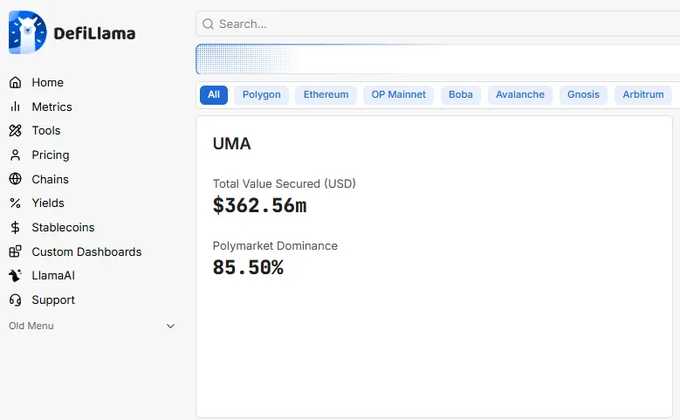Click the Custom Dashboards icon
680x420 pixels.
[15, 252]
